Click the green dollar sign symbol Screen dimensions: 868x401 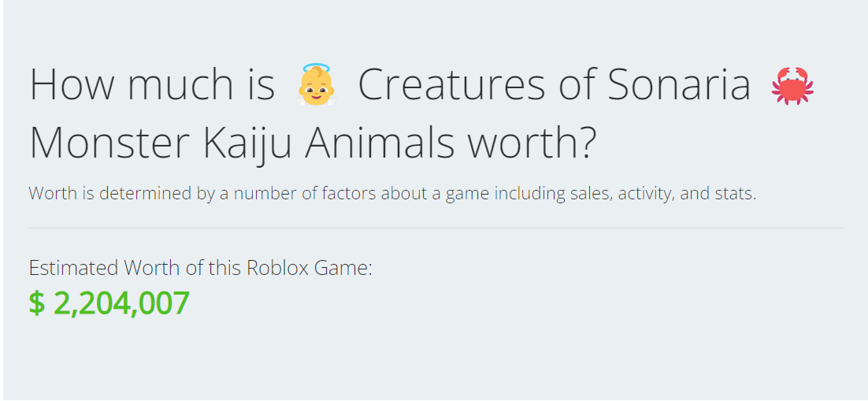click(36, 304)
